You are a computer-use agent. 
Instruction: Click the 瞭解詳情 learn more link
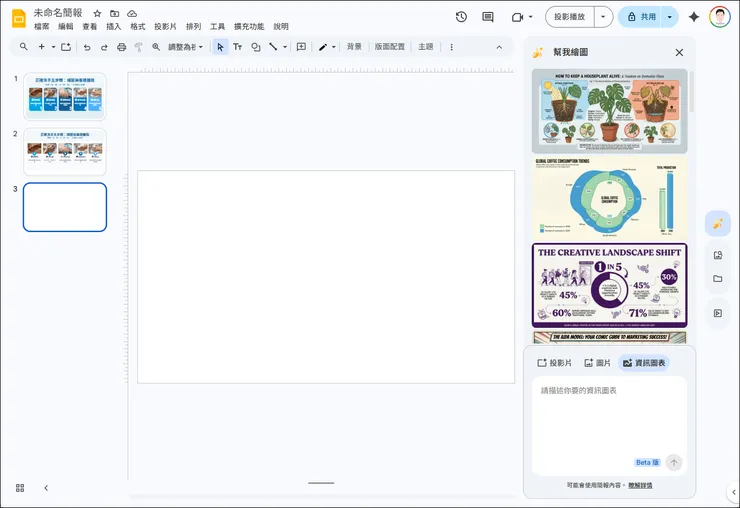640,485
